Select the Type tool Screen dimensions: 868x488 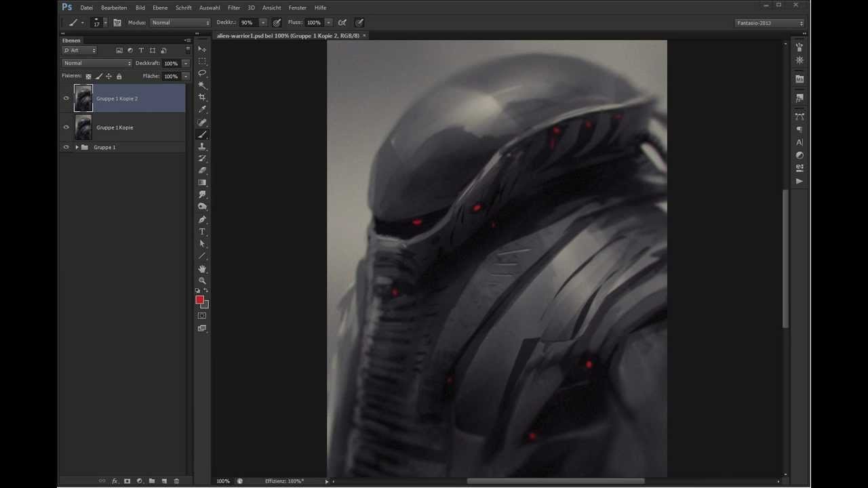(x=202, y=232)
